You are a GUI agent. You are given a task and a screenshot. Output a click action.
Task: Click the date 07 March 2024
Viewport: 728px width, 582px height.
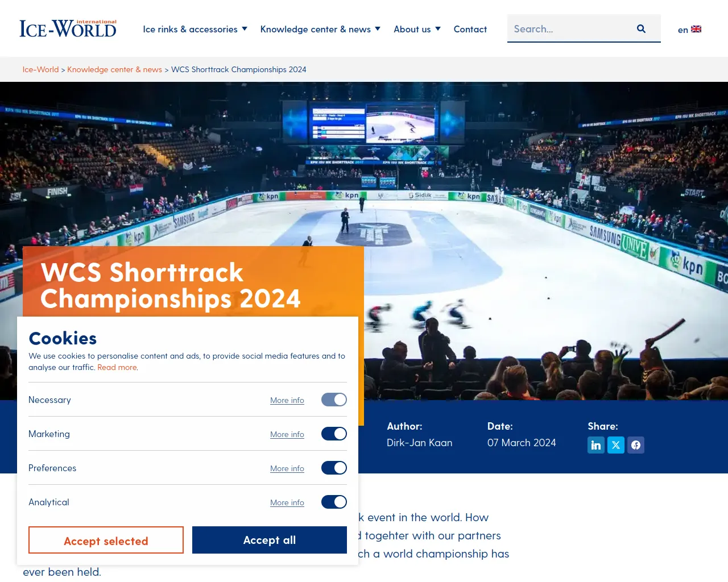point(522,443)
